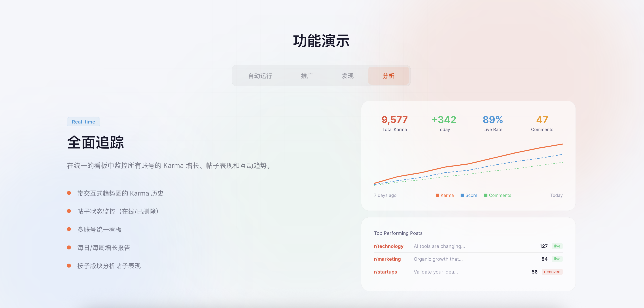
Task: Click the orange bullet beside 按子版块分析帖子表现
Action: tap(69, 266)
